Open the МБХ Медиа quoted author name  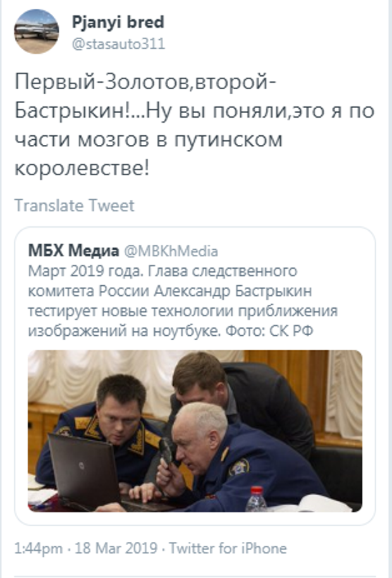coord(74,250)
